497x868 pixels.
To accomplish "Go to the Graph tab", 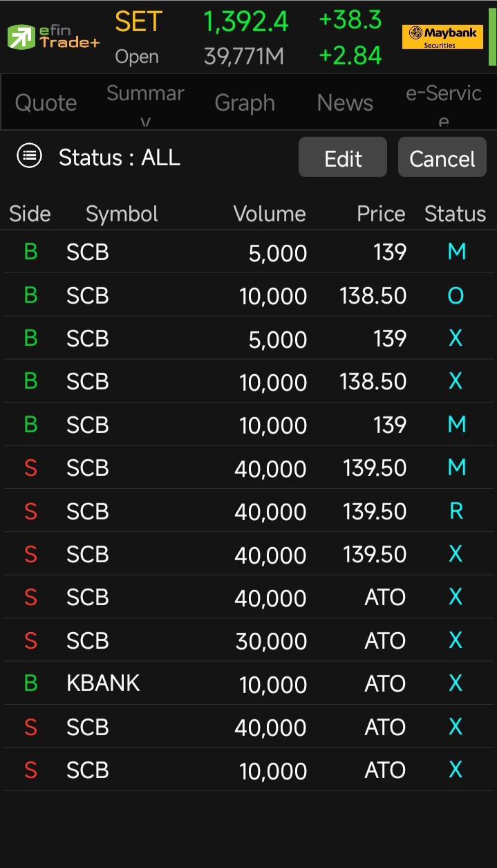I will point(245,103).
